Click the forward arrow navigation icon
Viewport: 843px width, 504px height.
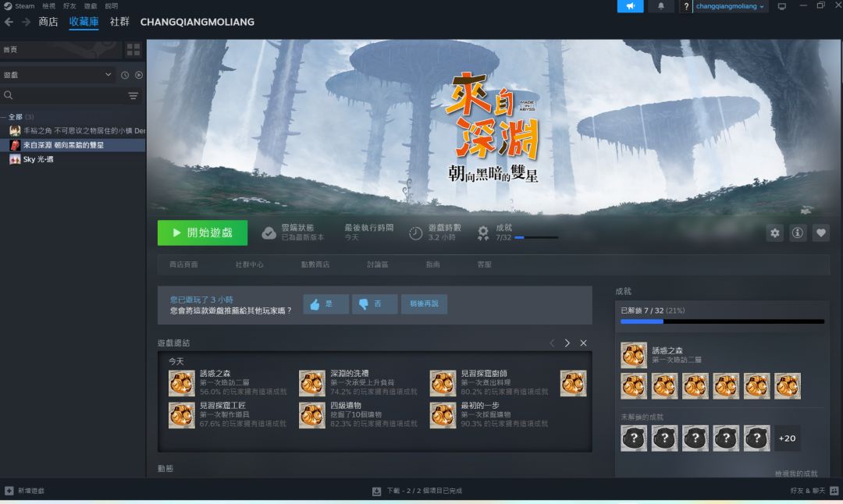[26, 22]
